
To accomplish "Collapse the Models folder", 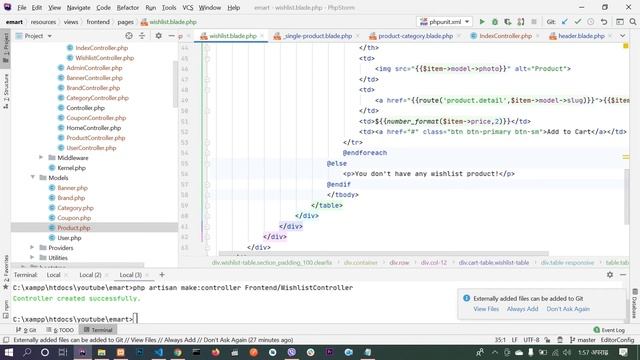I will click(32, 178).
